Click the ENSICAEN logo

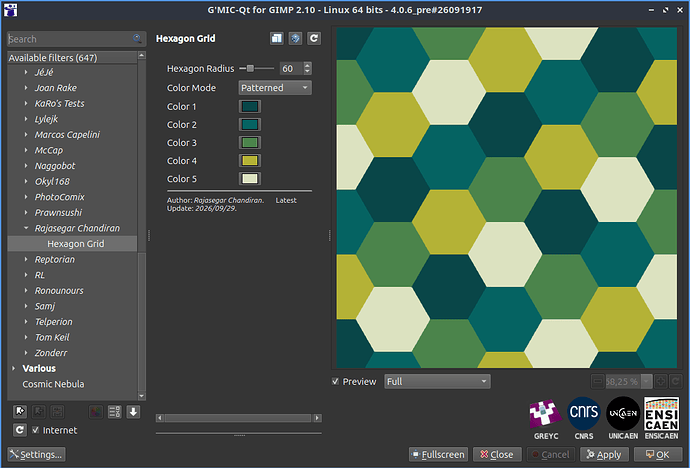click(x=661, y=413)
